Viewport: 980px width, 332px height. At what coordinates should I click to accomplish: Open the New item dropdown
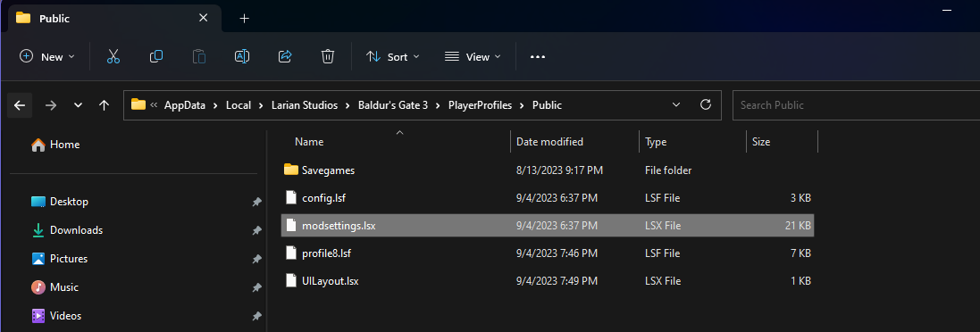[47, 57]
